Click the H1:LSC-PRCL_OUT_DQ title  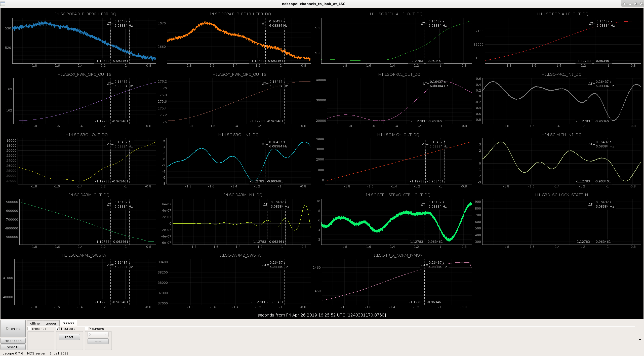point(399,74)
